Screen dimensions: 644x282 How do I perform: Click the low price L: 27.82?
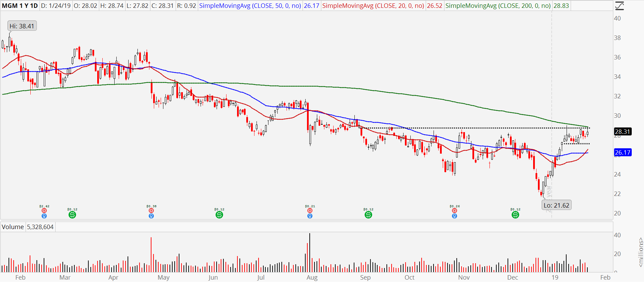pyautogui.click(x=137, y=6)
